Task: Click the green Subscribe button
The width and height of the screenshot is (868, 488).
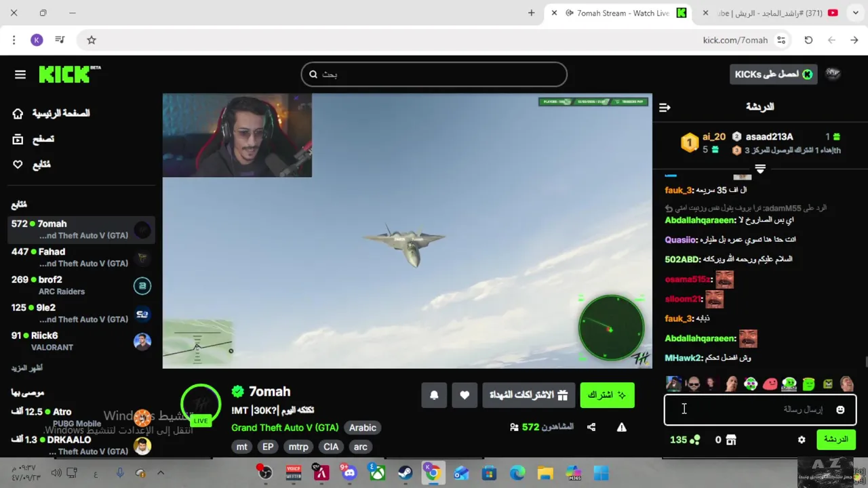Action: pos(608,395)
